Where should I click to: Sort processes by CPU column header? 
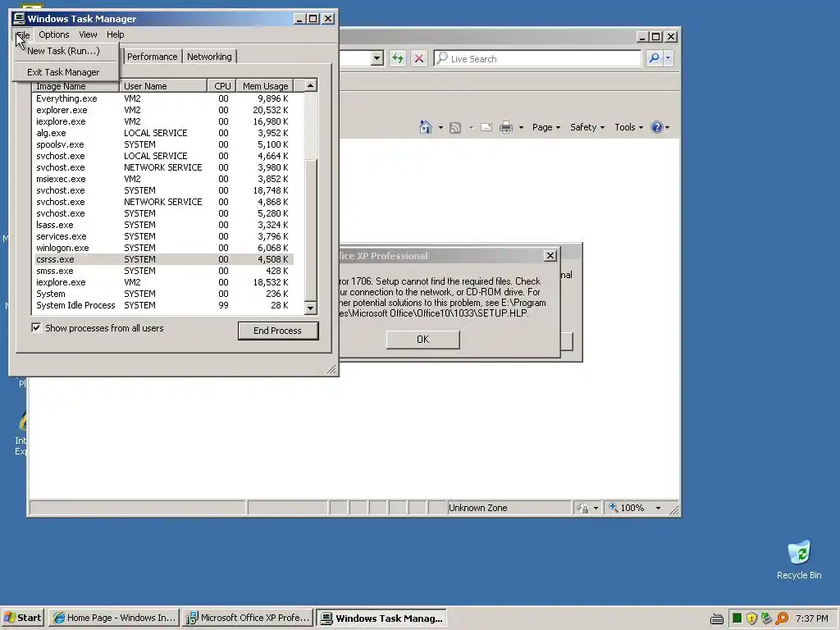pos(222,85)
